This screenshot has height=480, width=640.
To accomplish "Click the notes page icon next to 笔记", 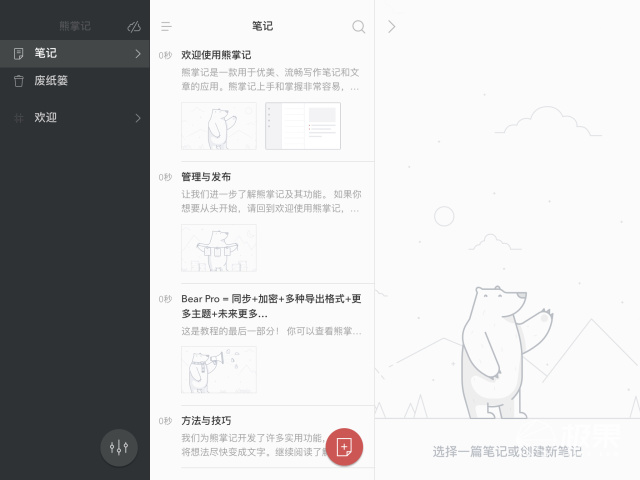I will [x=18, y=53].
